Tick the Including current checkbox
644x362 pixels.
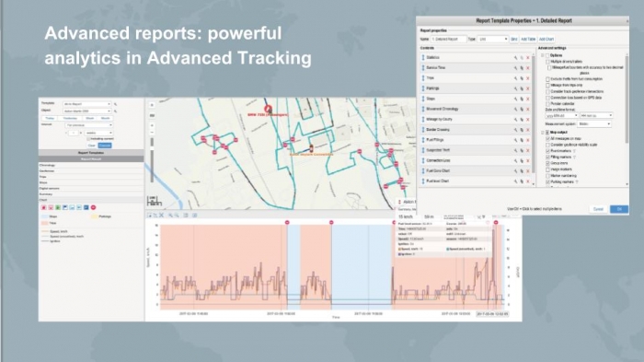[x=88, y=139]
